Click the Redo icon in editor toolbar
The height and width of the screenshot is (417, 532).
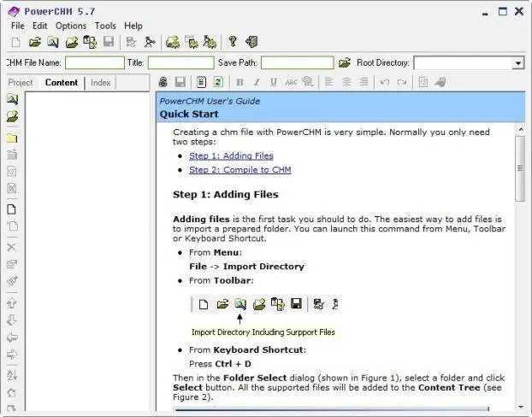pos(402,82)
